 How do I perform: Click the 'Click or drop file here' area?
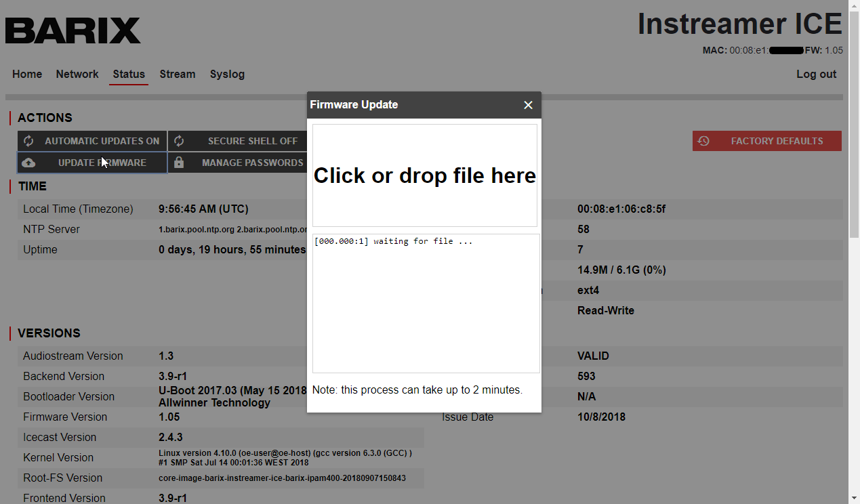(424, 175)
